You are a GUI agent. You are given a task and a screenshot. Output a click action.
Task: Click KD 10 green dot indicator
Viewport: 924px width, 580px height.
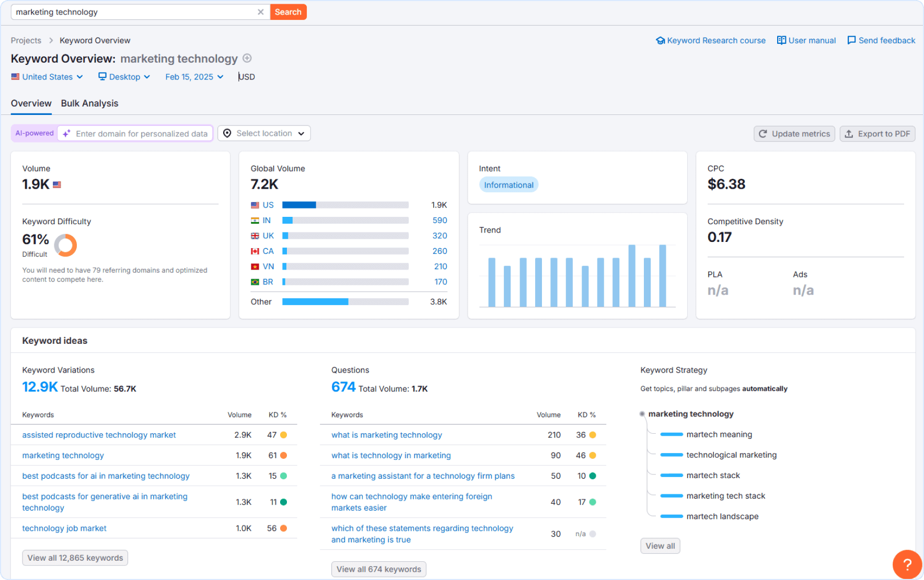593,476
